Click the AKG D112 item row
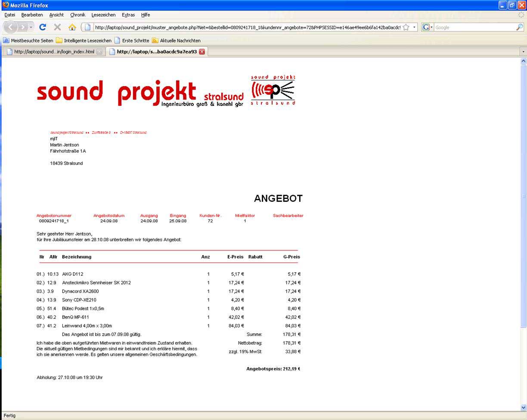The image size is (527, 420). [x=169, y=274]
